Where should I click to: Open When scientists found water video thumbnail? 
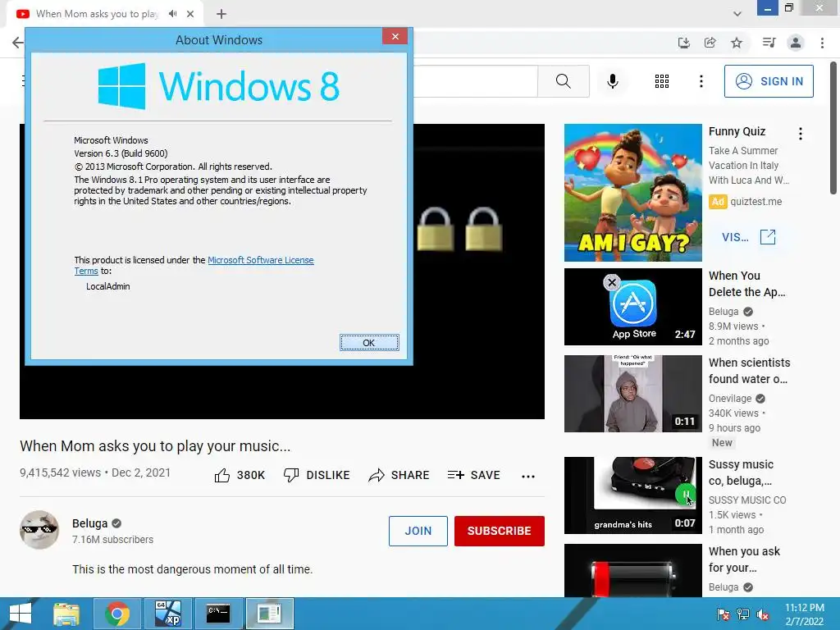632,394
